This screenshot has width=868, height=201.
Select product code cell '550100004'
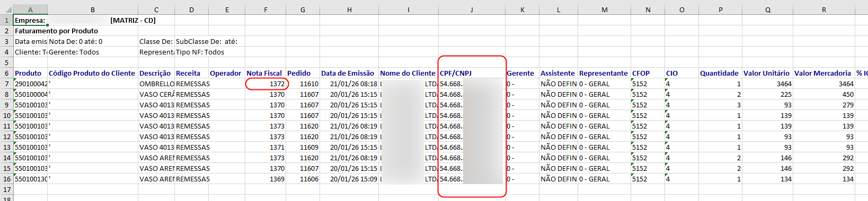coord(30,94)
